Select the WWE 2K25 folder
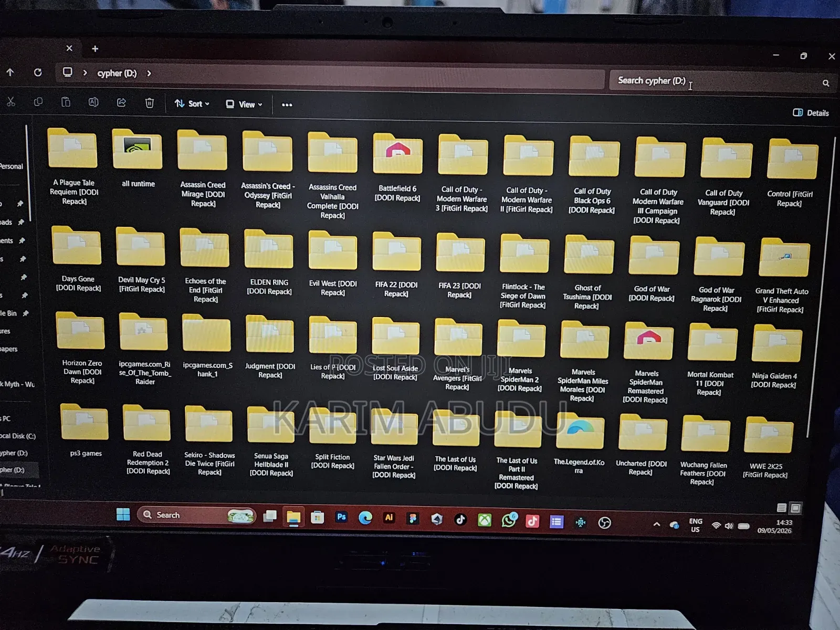Image resolution: width=840 pixels, height=630 pixels. (767, 447)
